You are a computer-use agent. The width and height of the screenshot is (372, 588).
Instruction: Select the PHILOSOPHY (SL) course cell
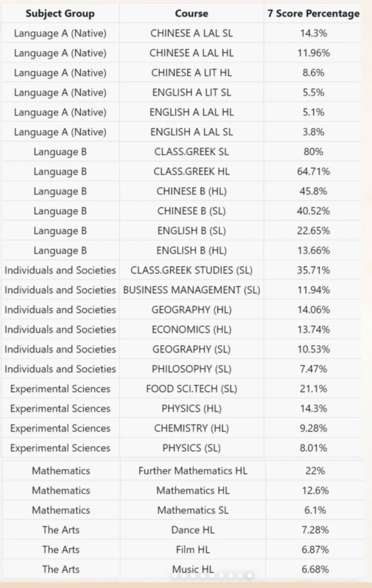(x=191, y=369)
